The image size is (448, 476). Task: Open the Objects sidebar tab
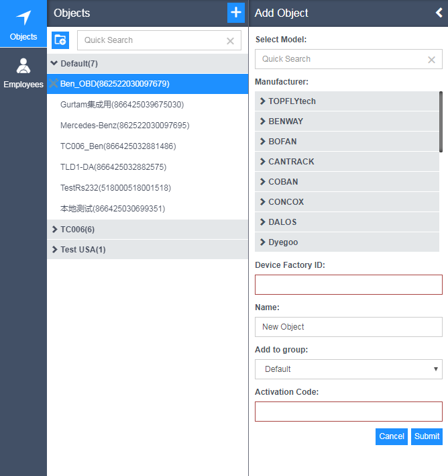pyautogui.click(x=23, y=23)
